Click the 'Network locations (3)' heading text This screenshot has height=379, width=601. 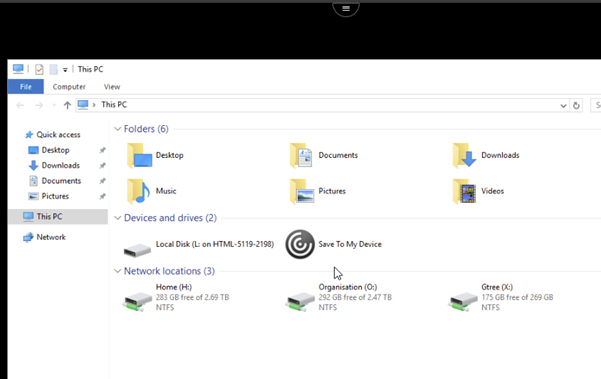click(169, 271)
